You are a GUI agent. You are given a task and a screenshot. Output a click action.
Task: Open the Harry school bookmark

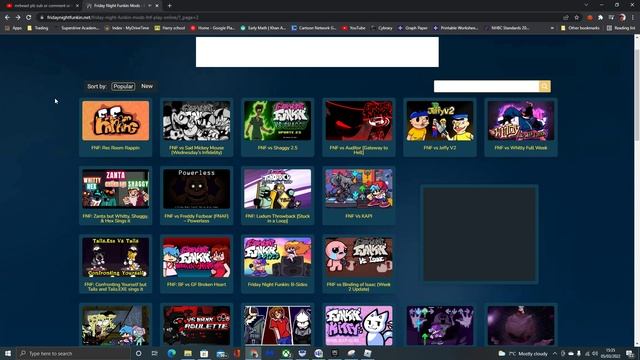(x=170, y=28)
